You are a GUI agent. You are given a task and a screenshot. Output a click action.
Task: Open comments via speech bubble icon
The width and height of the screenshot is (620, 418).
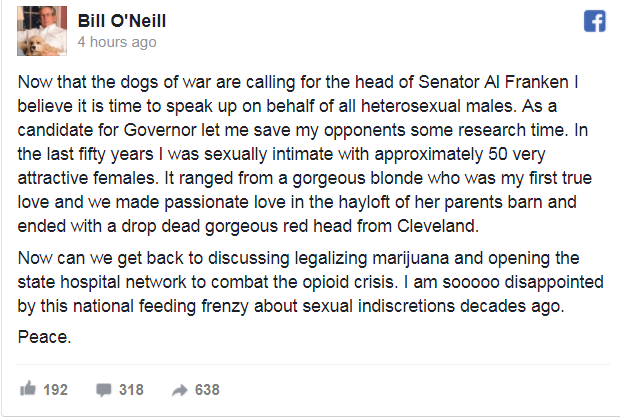[x=103, y=389]
